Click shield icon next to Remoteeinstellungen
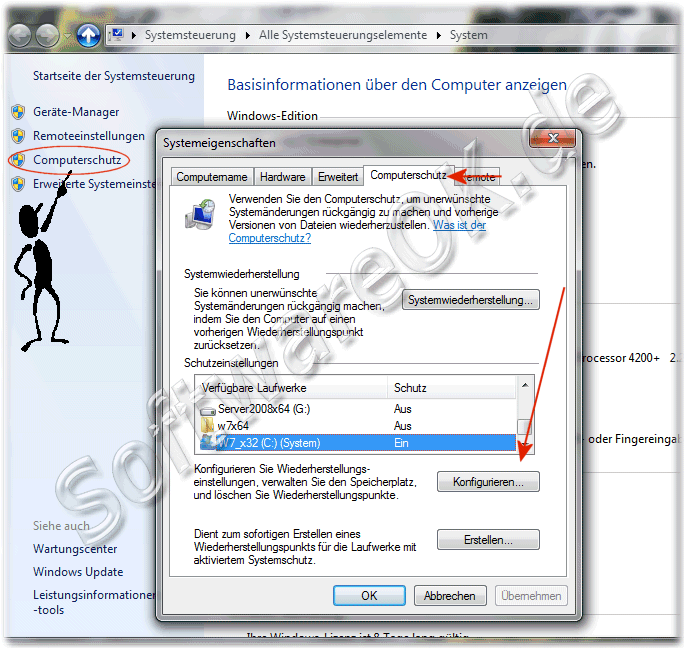The image size is (684, 648). tap(18, 136)
